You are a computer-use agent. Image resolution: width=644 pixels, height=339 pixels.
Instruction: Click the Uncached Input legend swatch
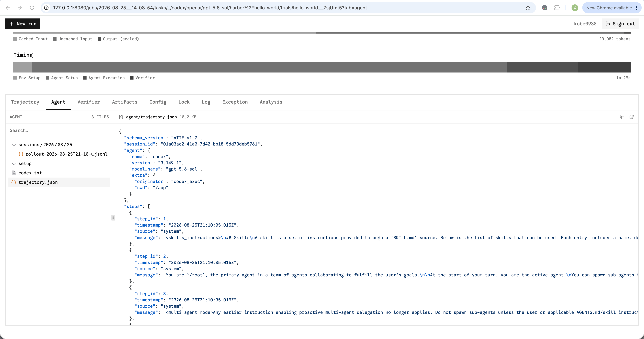pyautogui.click(x=55, y=39)
